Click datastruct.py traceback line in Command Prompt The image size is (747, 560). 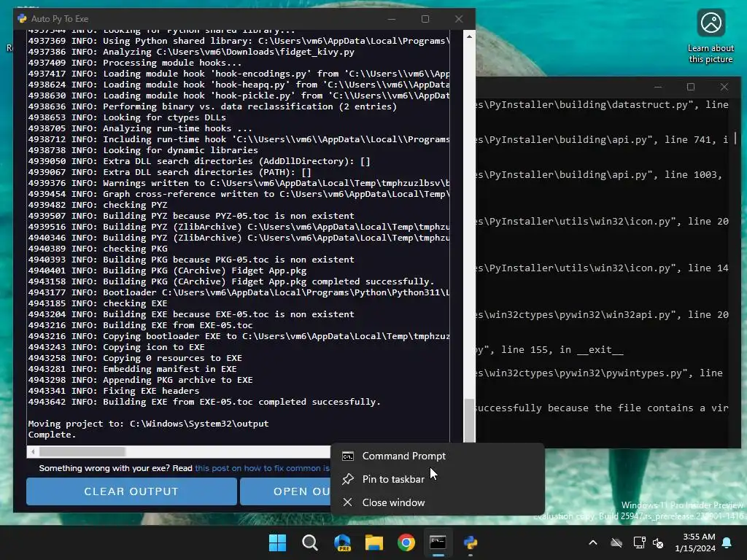pos(602,105)
